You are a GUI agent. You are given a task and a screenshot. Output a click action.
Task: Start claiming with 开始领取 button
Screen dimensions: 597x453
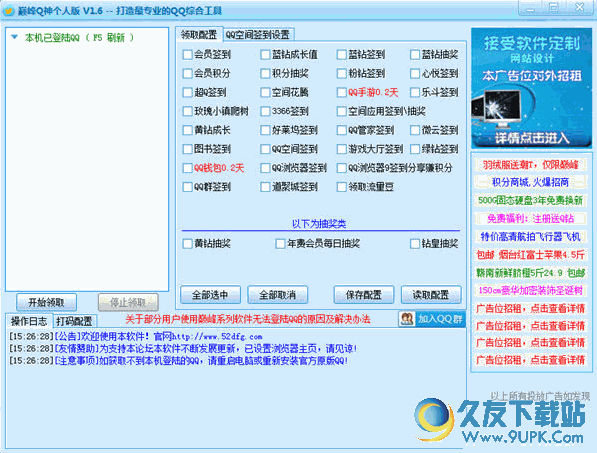pos(46,303)
